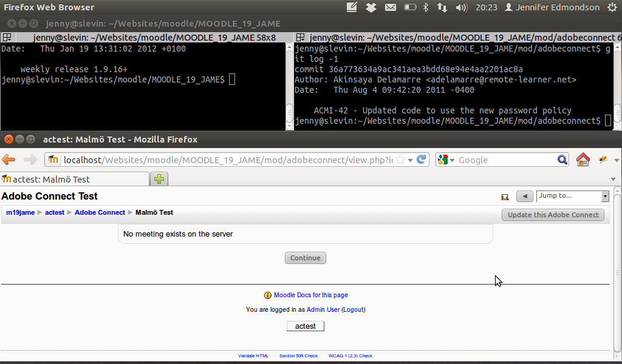The width and height of the screenshot is (622, 364).
Task: Open a new tab with the plus button
Action: (160, 179)
